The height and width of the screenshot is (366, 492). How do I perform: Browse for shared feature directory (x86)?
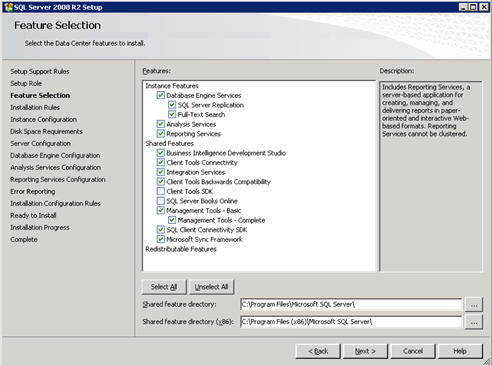click(474, 322)
